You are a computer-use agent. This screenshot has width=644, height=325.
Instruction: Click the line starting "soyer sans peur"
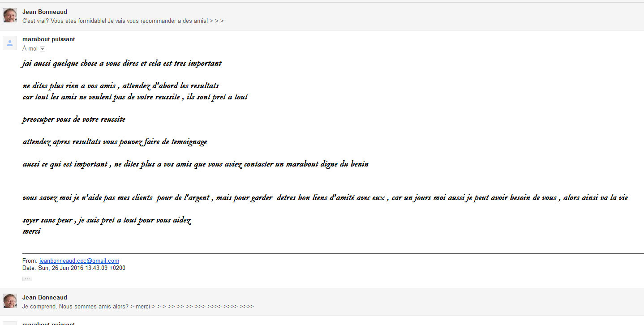pos(107,220)
